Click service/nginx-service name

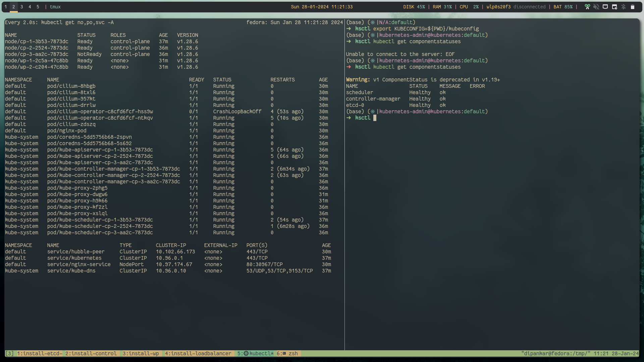click(79, 264)
